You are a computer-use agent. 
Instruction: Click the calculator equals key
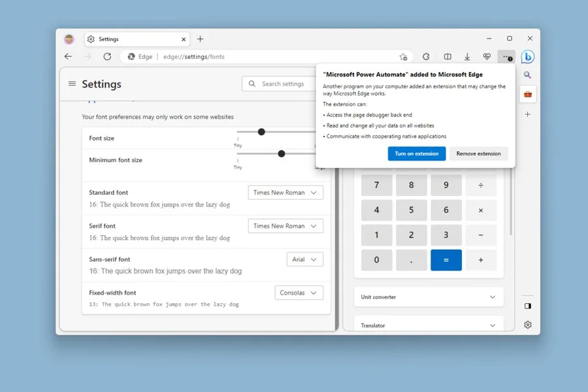(446, 260)
